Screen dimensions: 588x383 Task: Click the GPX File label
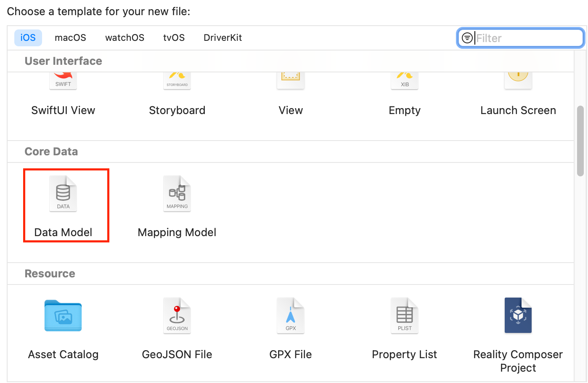291,354
